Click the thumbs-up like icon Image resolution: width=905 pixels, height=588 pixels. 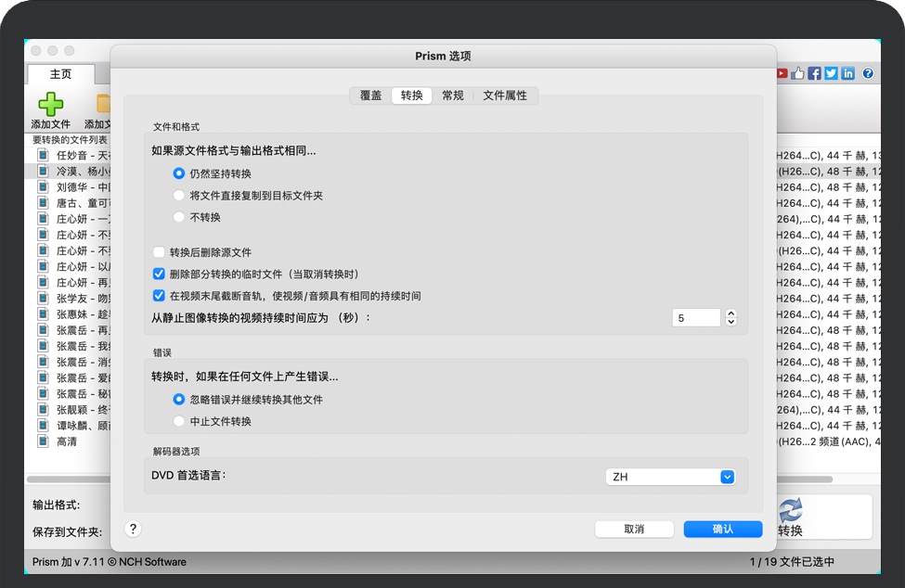coord(798,73)
